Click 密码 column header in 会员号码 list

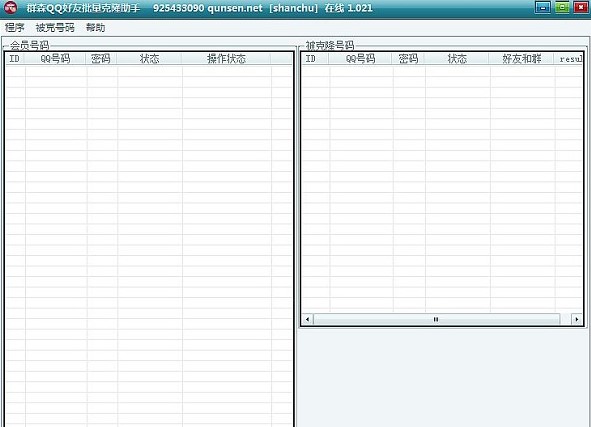(101, 58)
